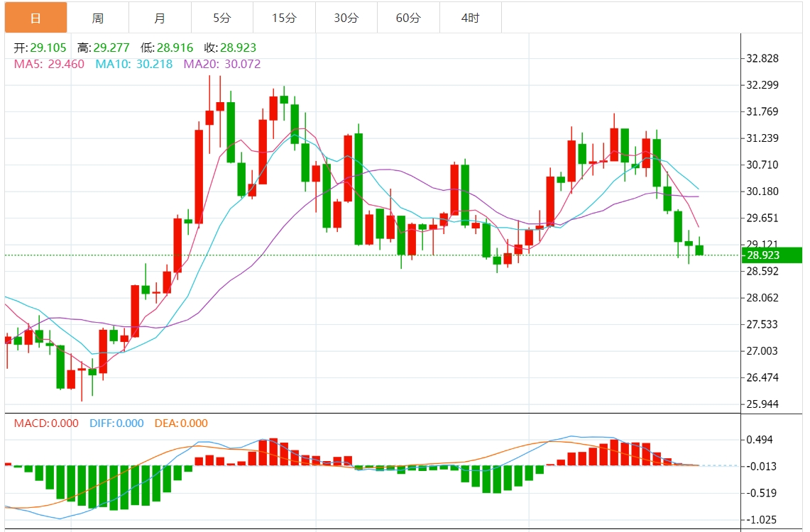
Task: Switch to the 月 monthly tab
Action: click(160, 18)
